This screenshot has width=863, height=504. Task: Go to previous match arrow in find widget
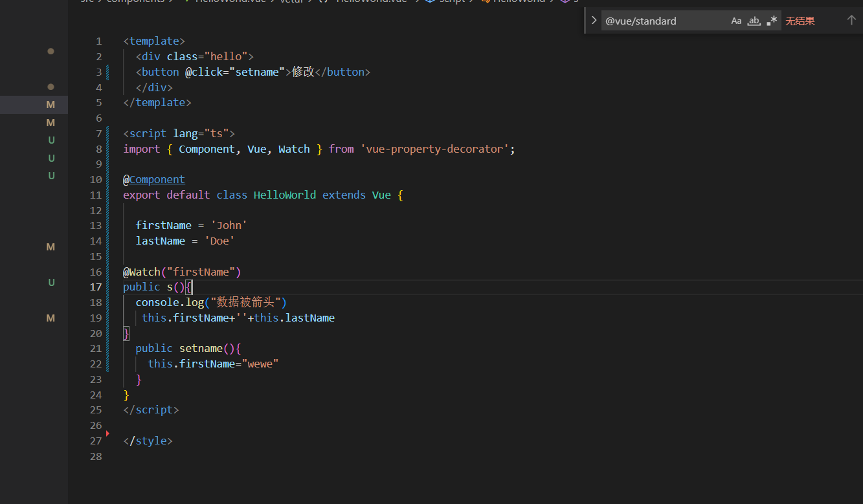pyautogui.click(x=851, y=21)
